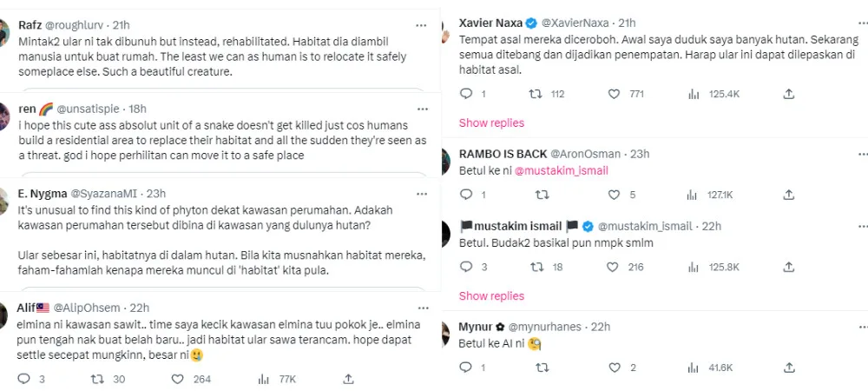Reply to Alif's elmina tweet
Image resolution: width=868 pixels, height=391 pixels.
[23, 379]
